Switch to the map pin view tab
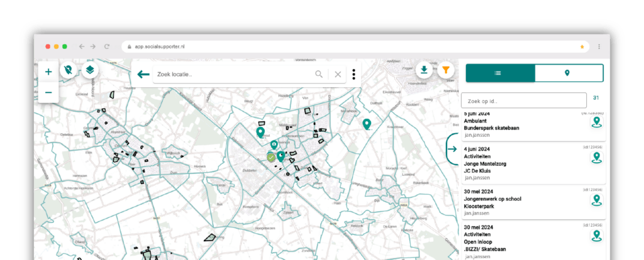644x260 pixels. [x=569, y=73]
